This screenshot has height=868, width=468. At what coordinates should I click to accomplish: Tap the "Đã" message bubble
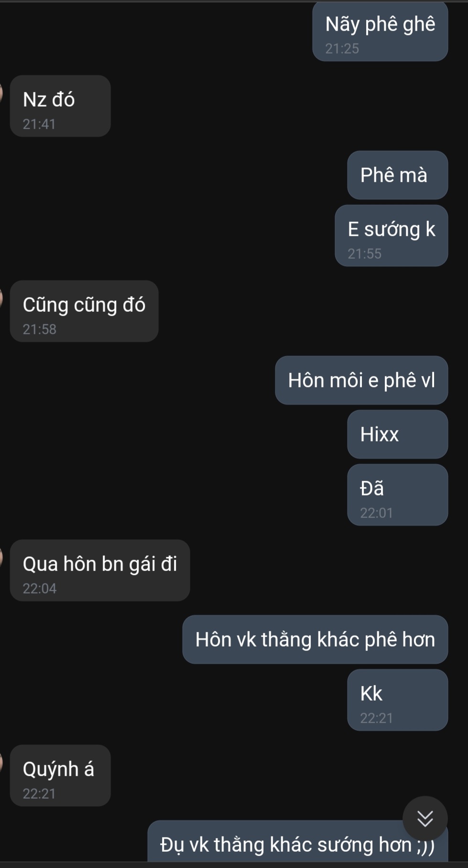(x=397, y=495)
